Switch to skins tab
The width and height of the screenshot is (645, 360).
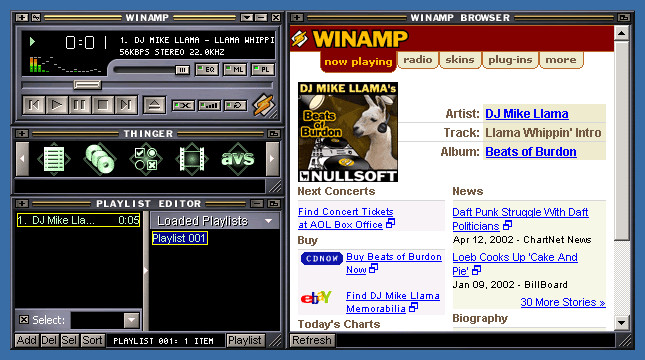click(460, 60)
